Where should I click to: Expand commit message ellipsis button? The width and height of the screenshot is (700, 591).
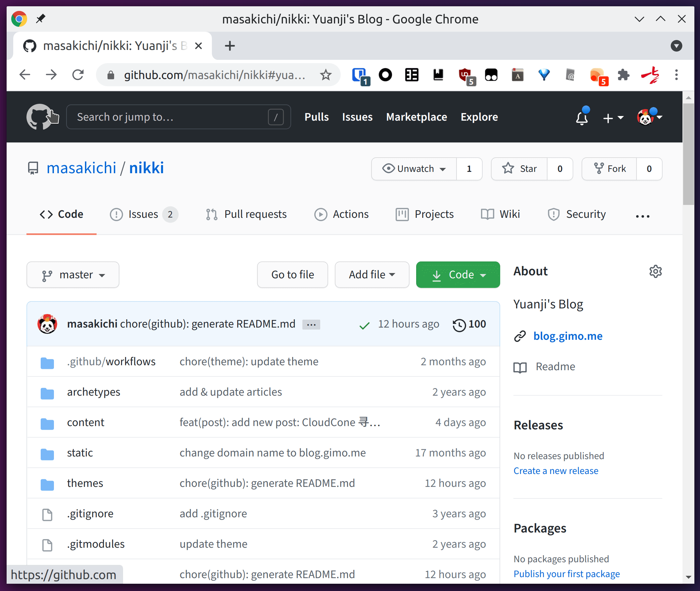(311, 325)
